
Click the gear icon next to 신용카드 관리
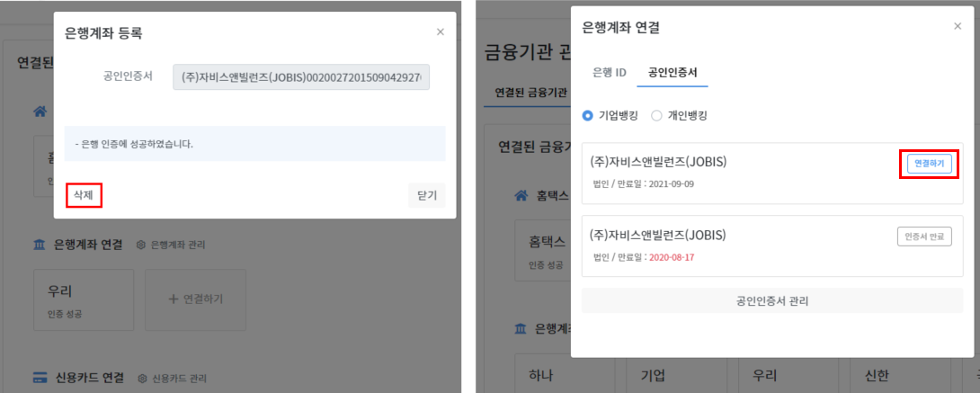[142, 378]
